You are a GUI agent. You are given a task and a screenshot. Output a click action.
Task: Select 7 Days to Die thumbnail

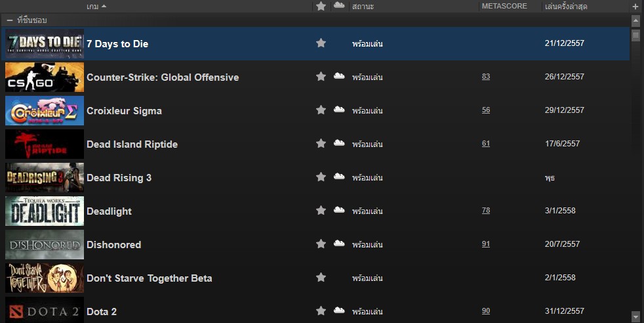point(45,43)
